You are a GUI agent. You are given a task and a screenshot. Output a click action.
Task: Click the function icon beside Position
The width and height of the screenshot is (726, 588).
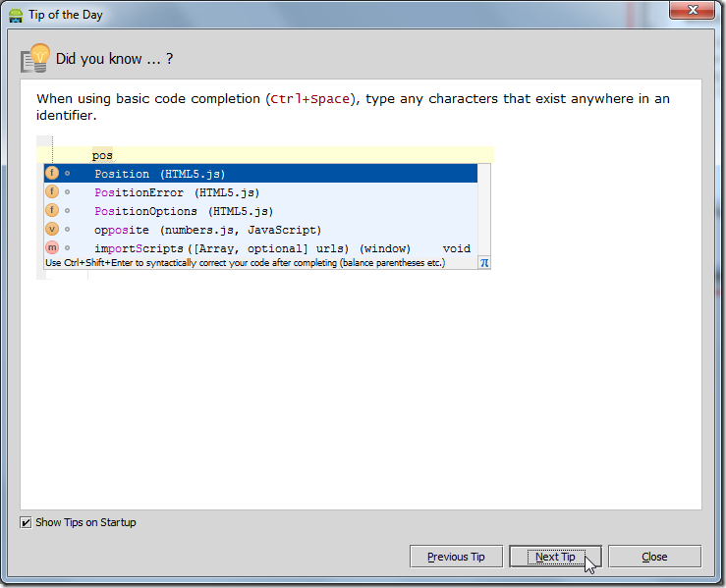point(52,173)
